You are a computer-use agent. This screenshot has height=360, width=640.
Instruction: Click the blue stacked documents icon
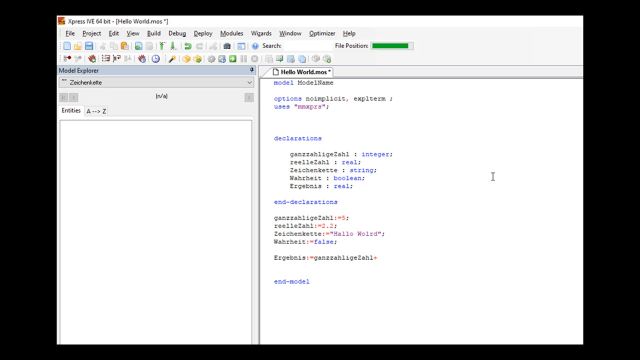[302, 59]
